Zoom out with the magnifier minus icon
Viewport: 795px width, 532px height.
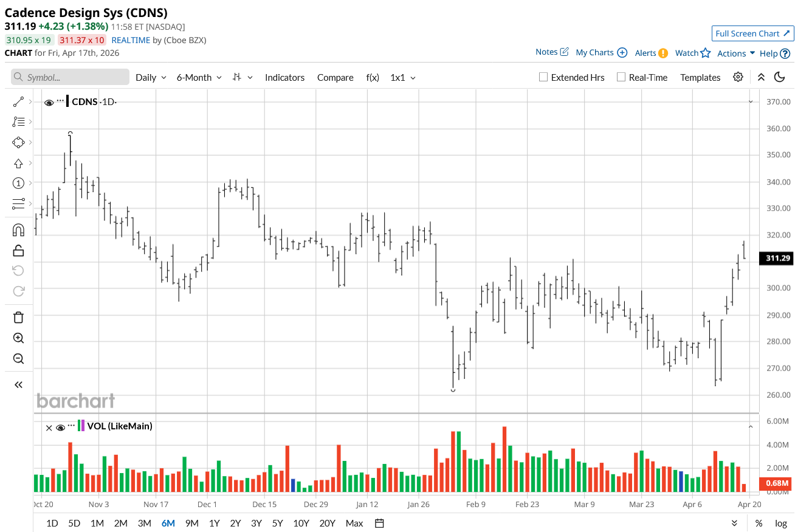pyautogui.click(x=18, y=358)
